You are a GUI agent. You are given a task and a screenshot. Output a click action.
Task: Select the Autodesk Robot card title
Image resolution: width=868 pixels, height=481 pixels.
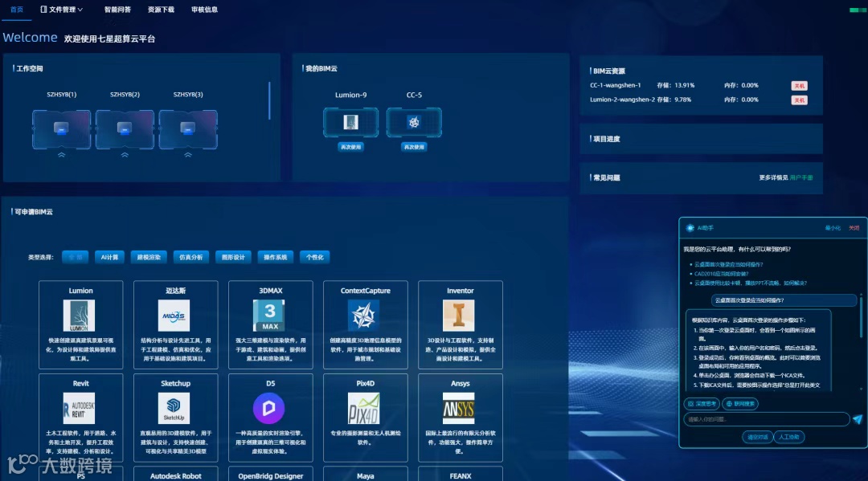click(x=175, y=475)
